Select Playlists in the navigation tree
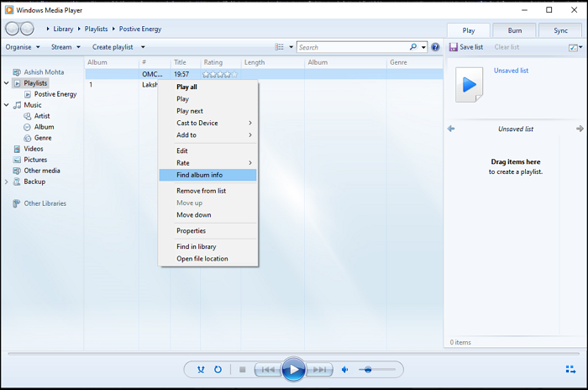The image size is (588, 390). point(35,83)
